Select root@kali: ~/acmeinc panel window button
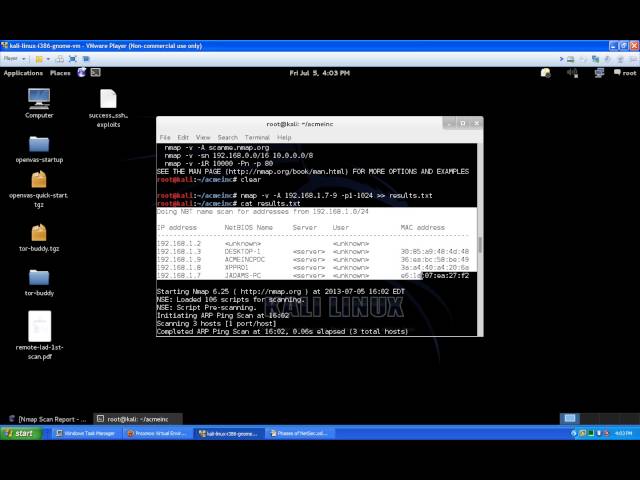 138,419
